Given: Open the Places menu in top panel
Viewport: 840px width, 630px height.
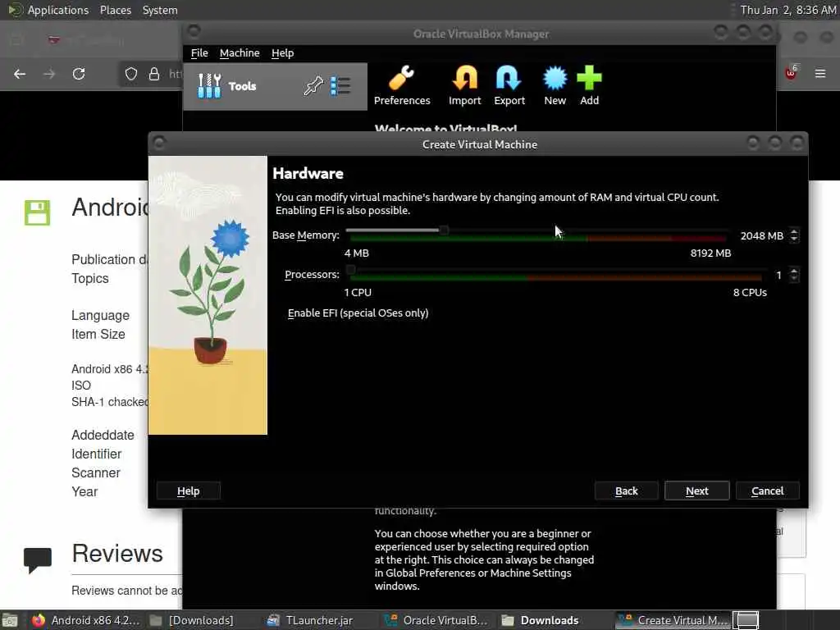Looking at the screenshot, I should (x=116, y=10).
